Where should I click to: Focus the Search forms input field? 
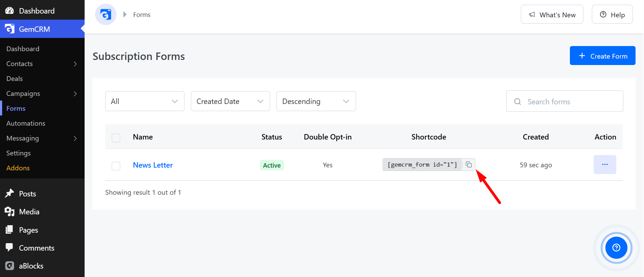tap(565, 101)
